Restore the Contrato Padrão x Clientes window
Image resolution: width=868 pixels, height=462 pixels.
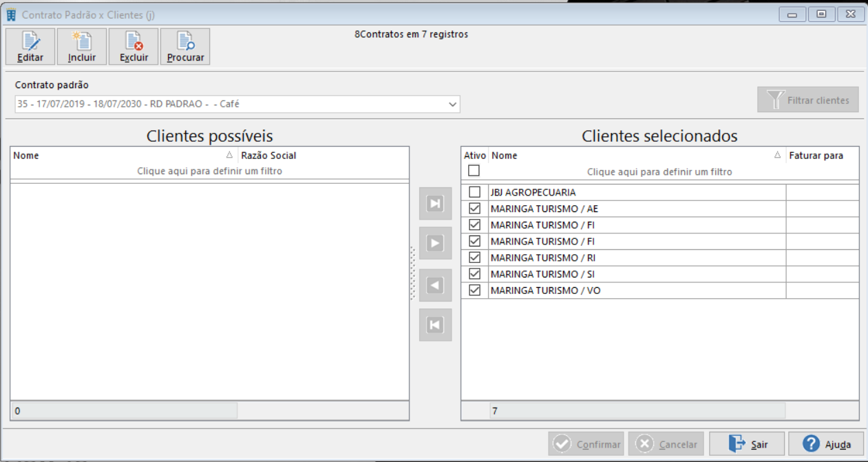[x=821, y=14]
